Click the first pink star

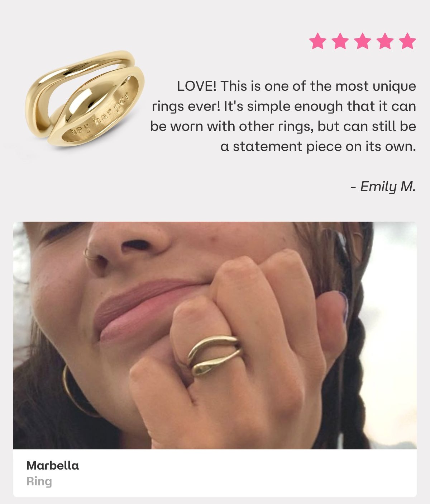tap(317, 41)
